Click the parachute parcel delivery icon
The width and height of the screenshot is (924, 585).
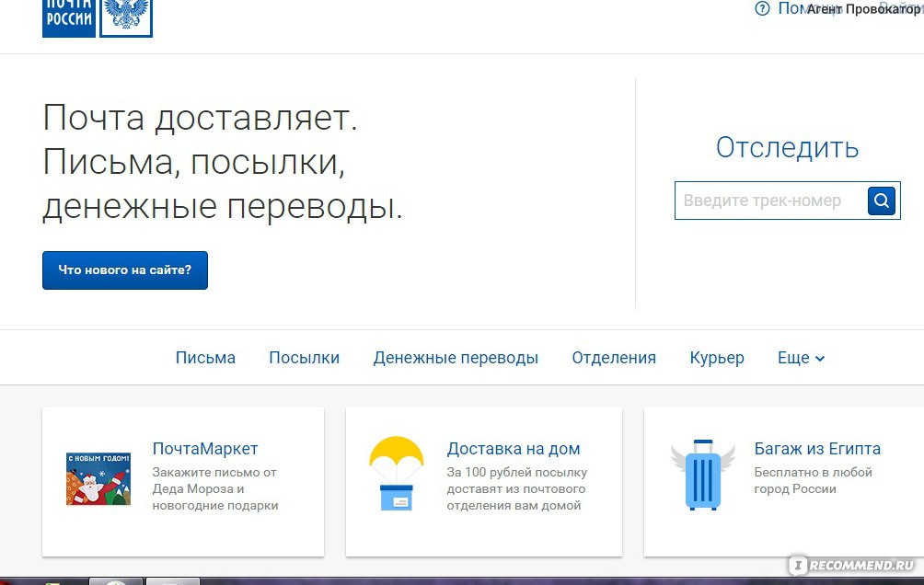pos(396,473)
